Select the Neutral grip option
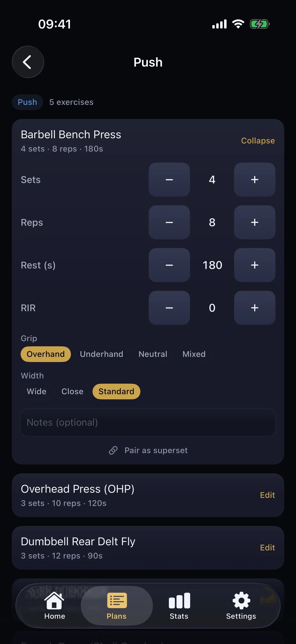This screenshot has width=296, height=644. [x=153, y=354]
